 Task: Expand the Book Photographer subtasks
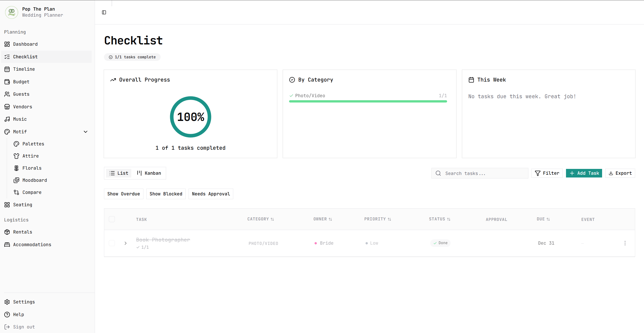click(125, 243)
